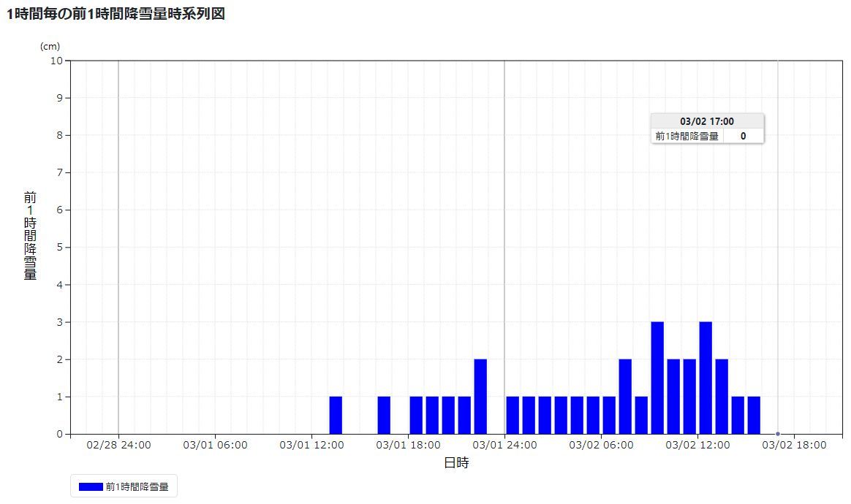
Task: Select the first bar after 03/01 18:00
Action: (416, 416)
